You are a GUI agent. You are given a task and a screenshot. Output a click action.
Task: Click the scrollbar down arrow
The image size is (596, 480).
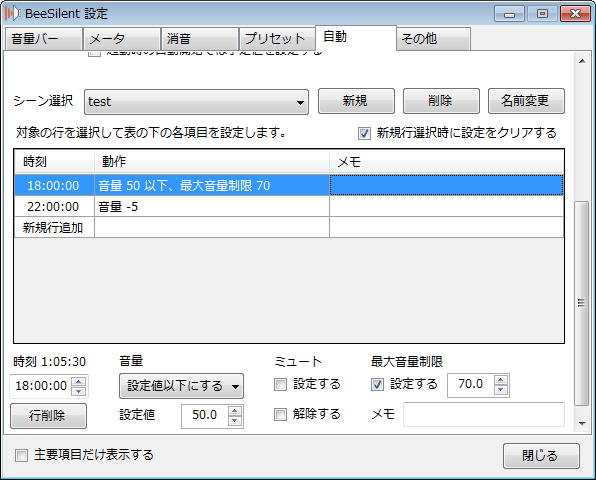582,423
